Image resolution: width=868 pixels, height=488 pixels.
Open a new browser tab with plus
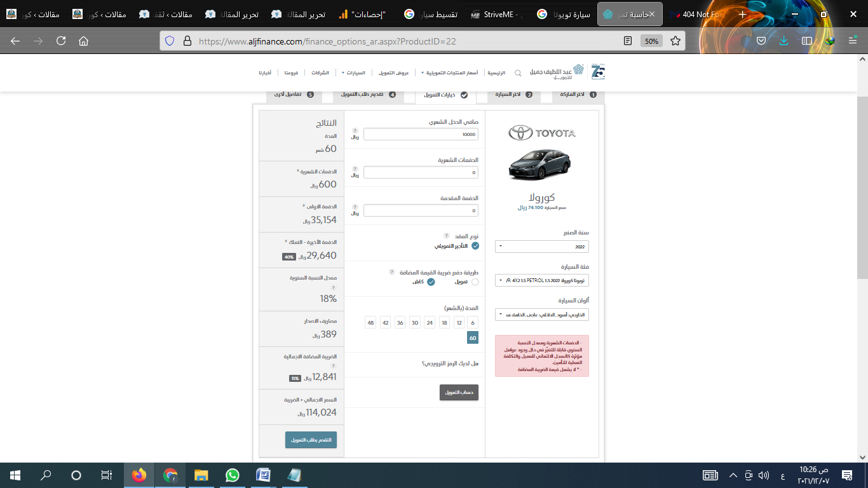click(742, 14)
